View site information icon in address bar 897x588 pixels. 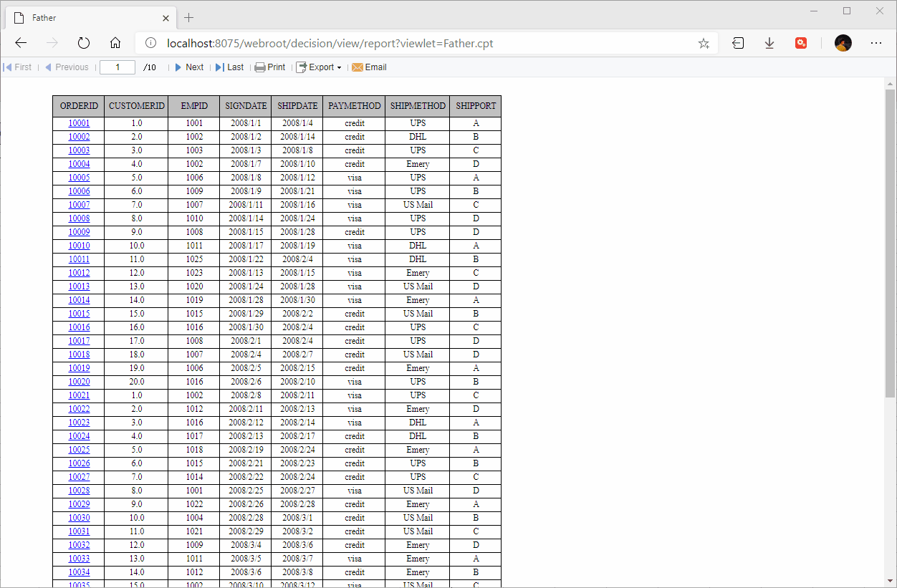[150, 43]
